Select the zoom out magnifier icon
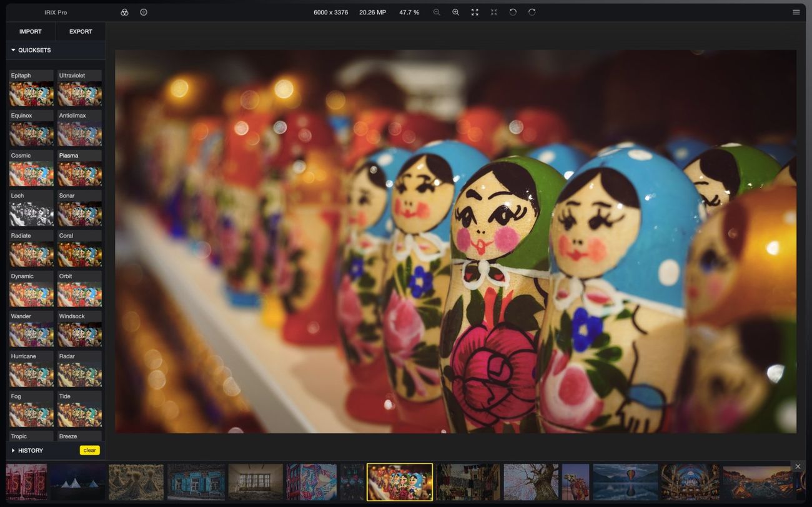Image resolution: width=812 pixels, height=507 pixels. pyautogui.click(x=436, y=12)
